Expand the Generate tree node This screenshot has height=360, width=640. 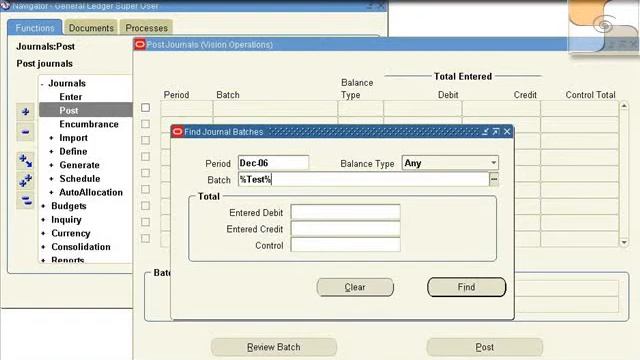coord(51,165)
